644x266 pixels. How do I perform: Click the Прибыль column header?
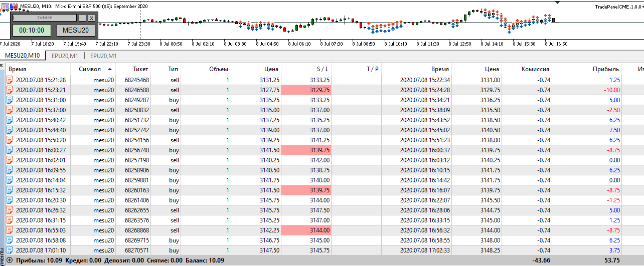point(606,69)
